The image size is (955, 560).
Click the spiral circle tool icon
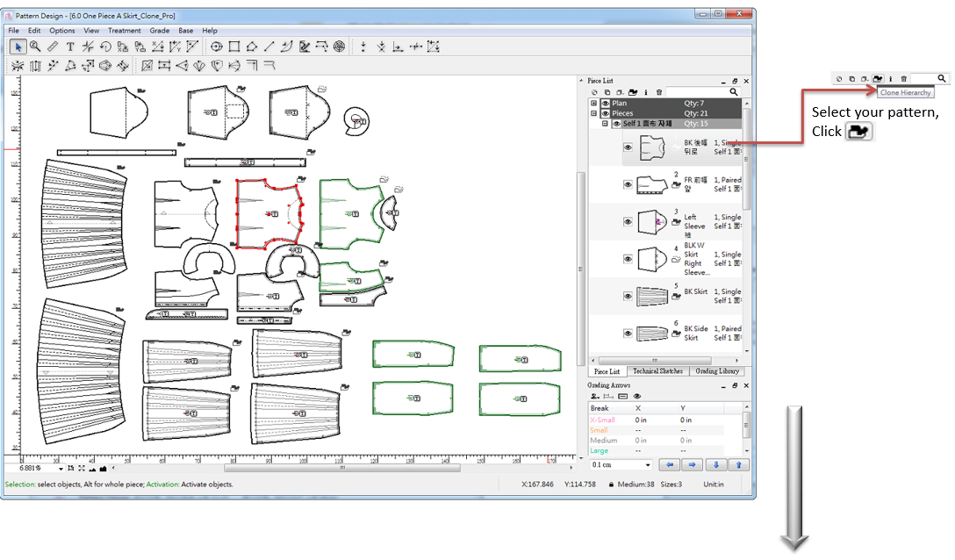[339, 47]
